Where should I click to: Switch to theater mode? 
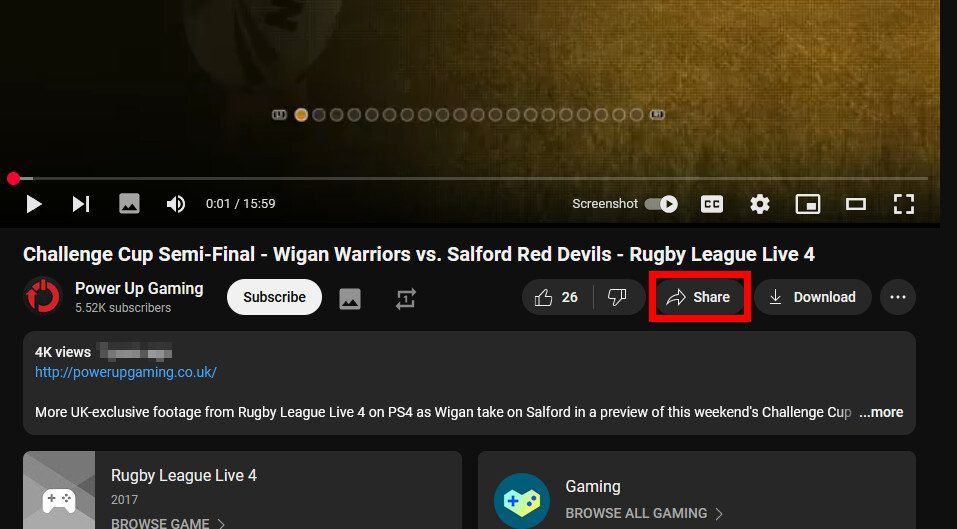pos(856,204)
